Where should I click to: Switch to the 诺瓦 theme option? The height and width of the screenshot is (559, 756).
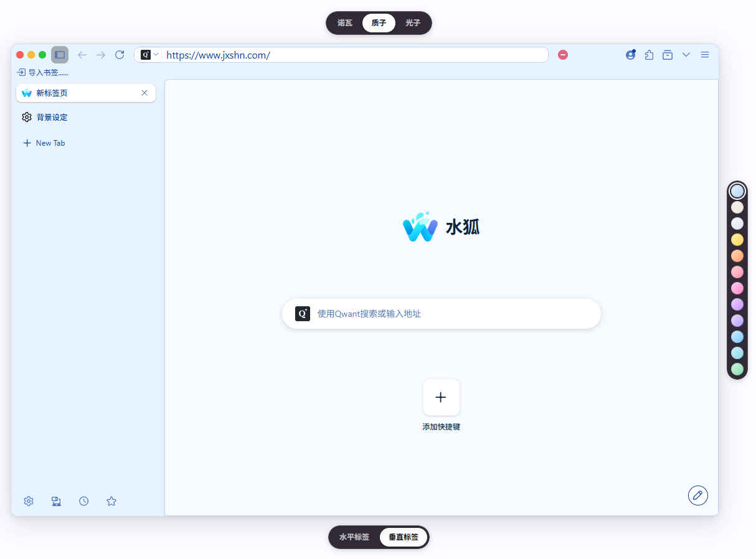click(345, 23)
